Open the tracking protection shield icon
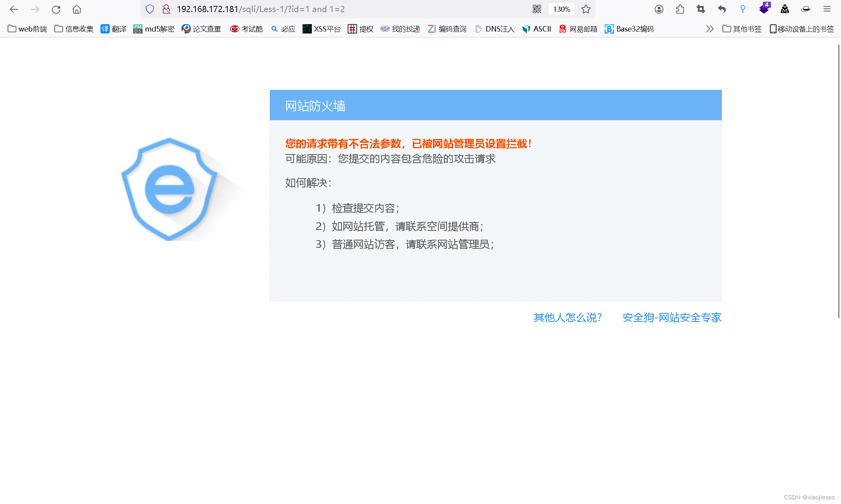The image size is (841, 504). [x=150, y=9]
